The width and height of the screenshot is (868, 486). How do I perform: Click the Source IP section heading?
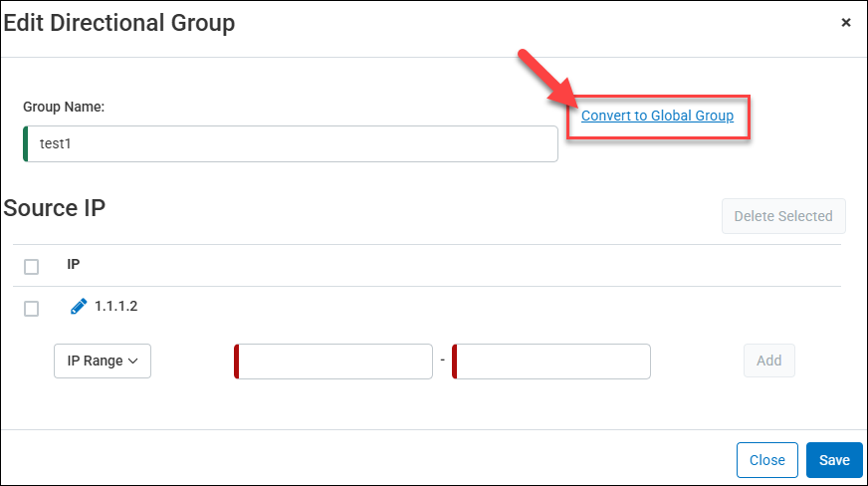(x=55, y=208)
